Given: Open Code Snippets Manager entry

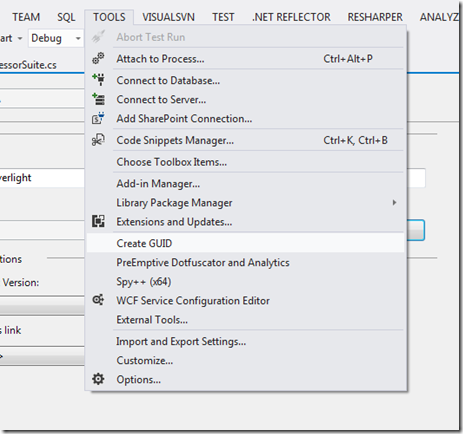Looking at the screenshot, I should [246, 140].
